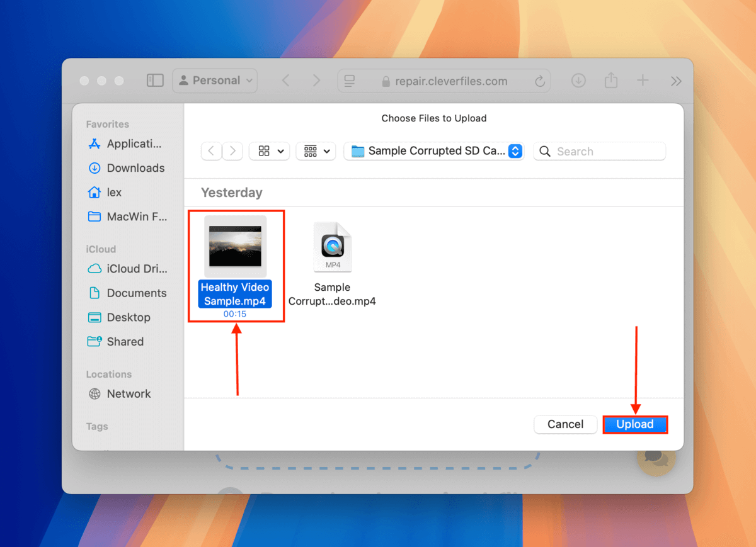This screenshot has width=756, height=547.
Task: Click the Downloads arrow icon in the sidebar
Action: coord(94,168)
